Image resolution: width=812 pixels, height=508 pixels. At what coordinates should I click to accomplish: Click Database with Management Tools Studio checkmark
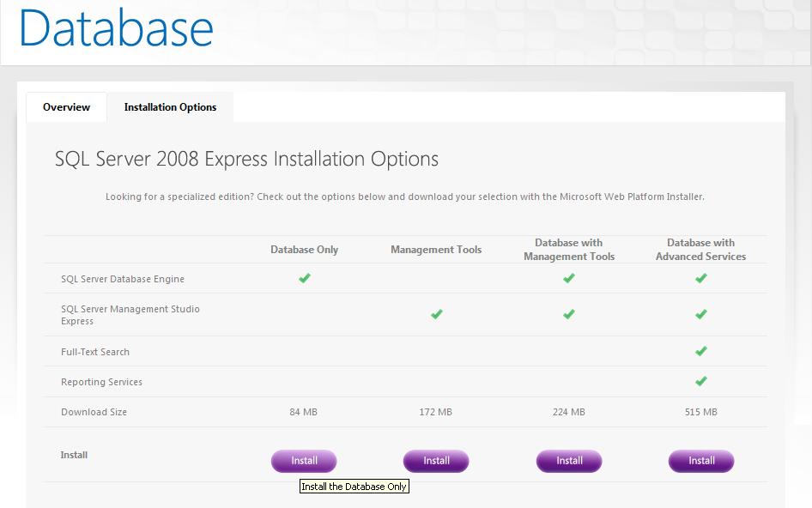coord(568,314)
